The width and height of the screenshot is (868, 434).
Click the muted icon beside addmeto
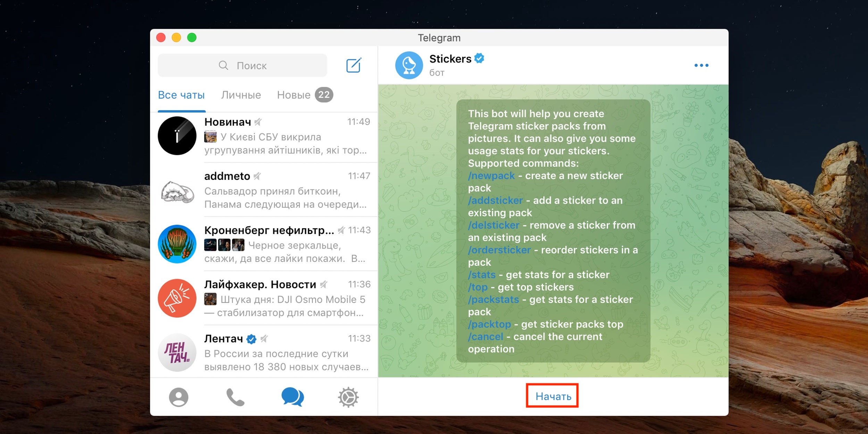(257, 176)
